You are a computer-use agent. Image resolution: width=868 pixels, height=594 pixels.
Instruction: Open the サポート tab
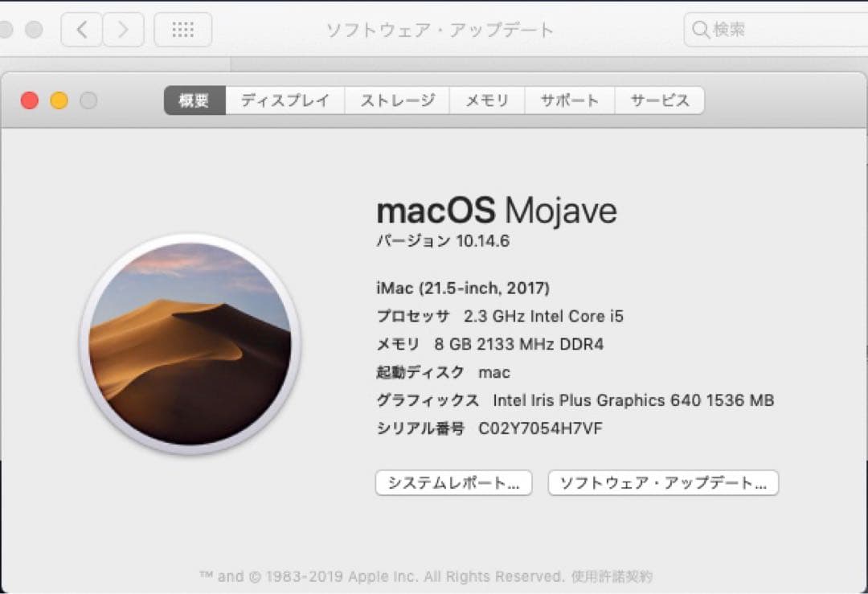pos(570,100)
